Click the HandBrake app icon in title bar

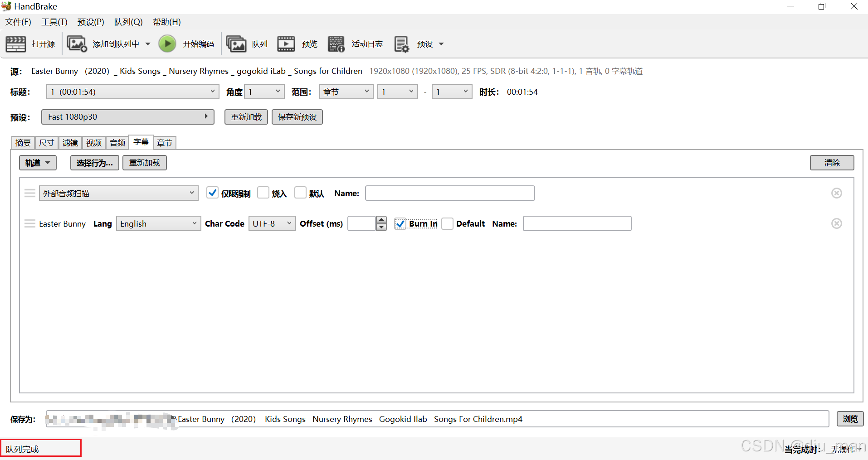point(6,6)
